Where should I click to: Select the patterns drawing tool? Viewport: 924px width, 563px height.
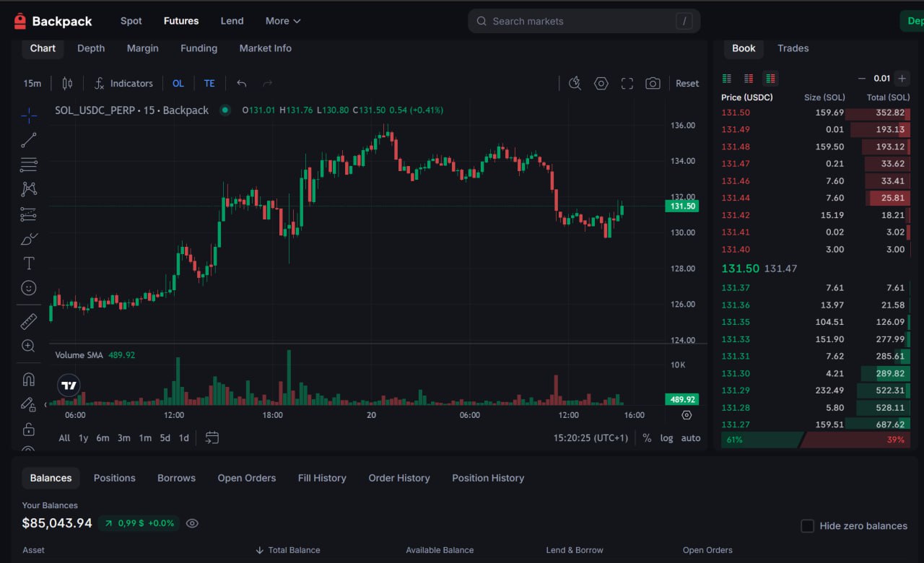click(x=29, y=189)
